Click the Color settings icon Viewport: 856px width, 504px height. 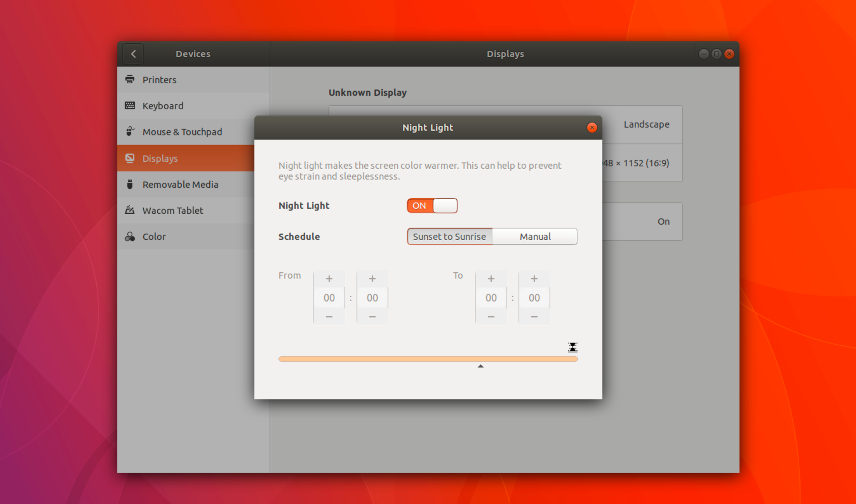[x=130, y=236]
